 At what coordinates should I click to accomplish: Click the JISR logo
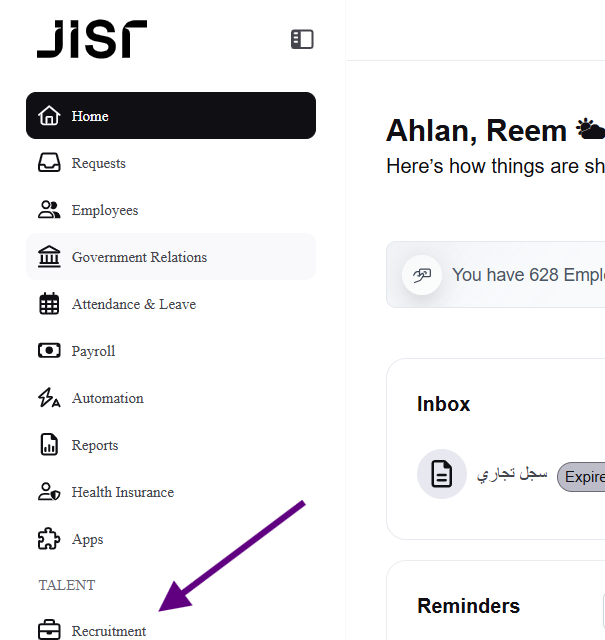click(x=92, y=39)
